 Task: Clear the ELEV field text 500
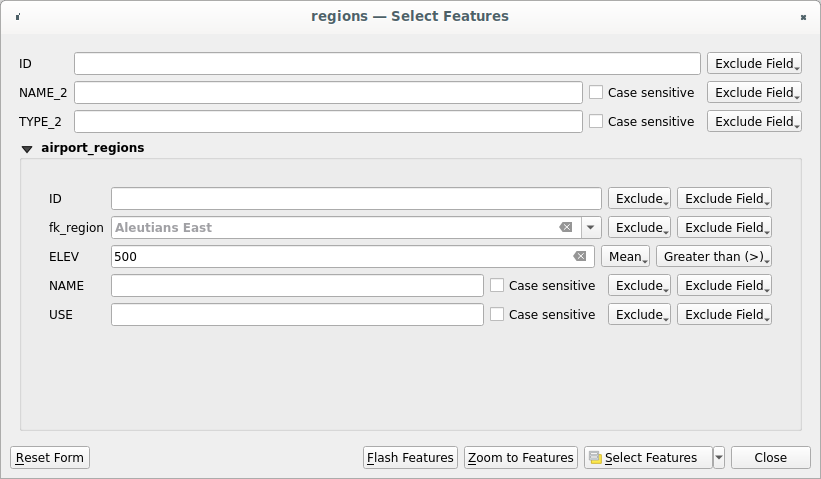point(579,257)
